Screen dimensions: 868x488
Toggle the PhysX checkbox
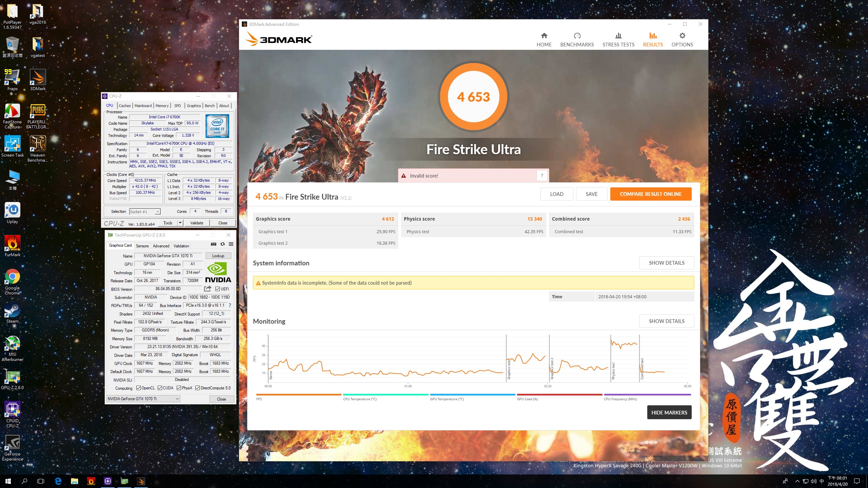tap(179, 388)
